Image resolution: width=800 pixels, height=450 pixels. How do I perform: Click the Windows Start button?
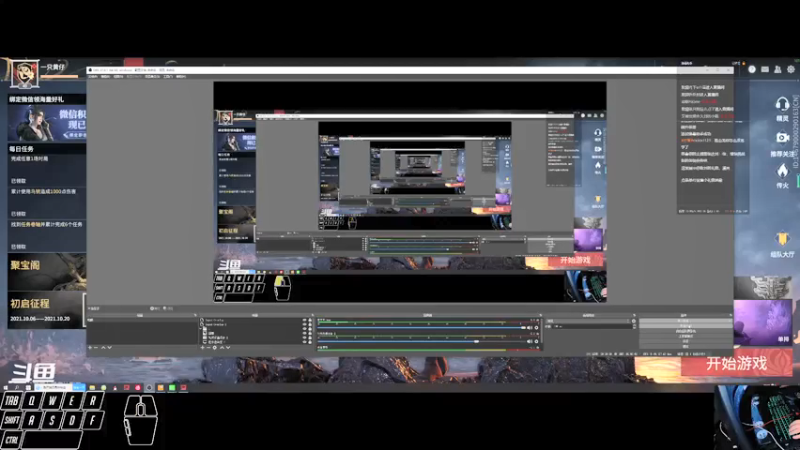pos(6,388)
